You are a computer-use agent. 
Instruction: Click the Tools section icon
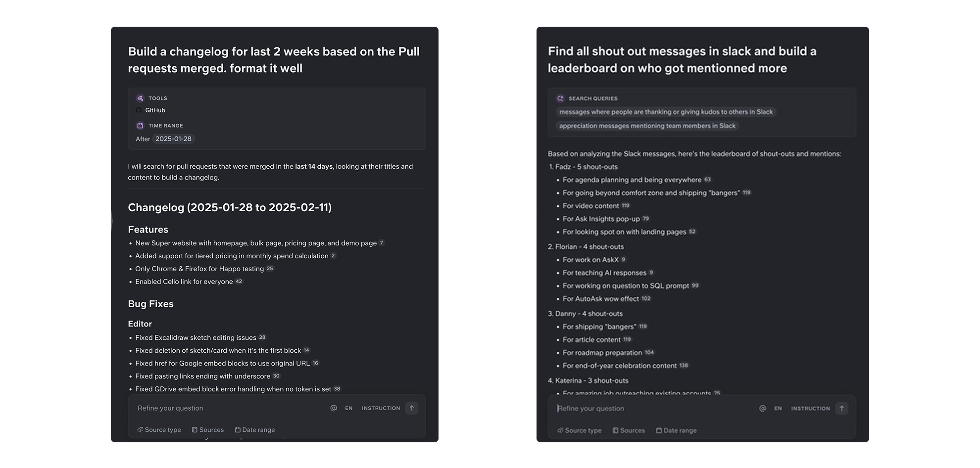tap(140, 98)
